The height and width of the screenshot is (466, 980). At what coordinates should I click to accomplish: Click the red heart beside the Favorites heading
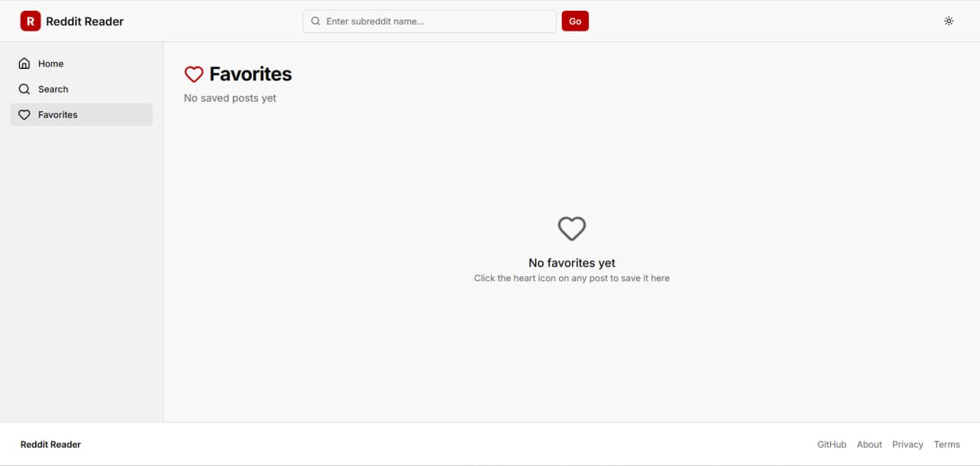tap(194, 74)
